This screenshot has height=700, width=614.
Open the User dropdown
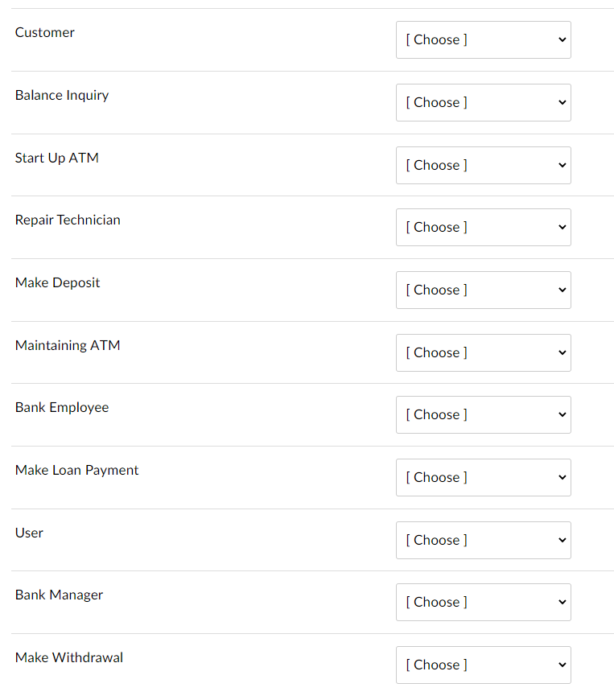(x=483, y=540)
